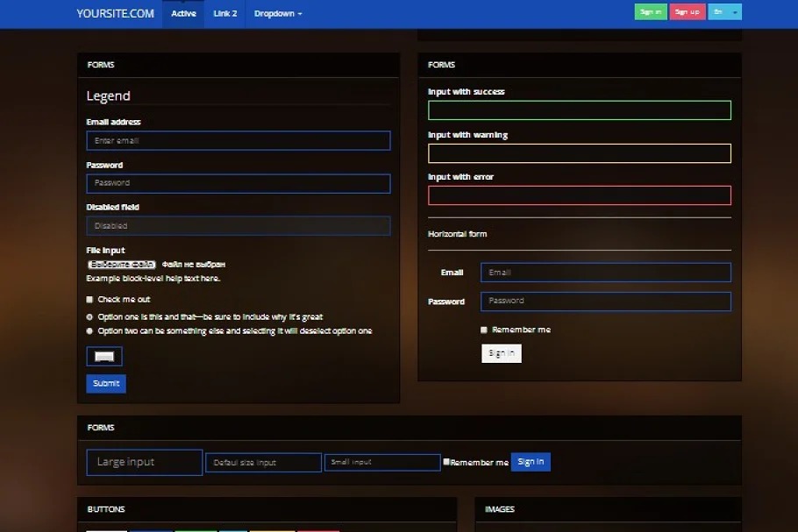Image resolution: width=798 pixels, height=532 pixels.
Task: Click the white Sign in button
Action: (501, 353)
